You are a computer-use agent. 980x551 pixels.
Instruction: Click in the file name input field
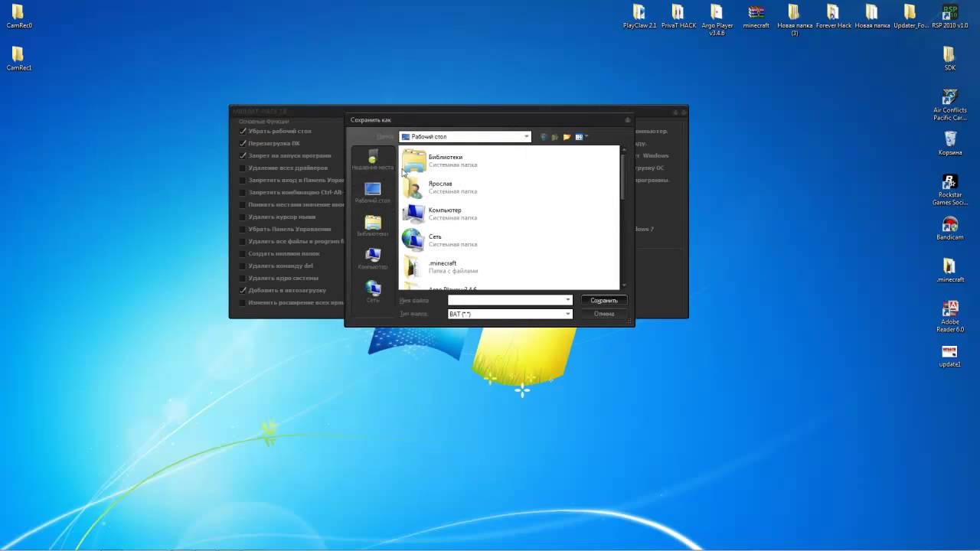click(505, 300)
